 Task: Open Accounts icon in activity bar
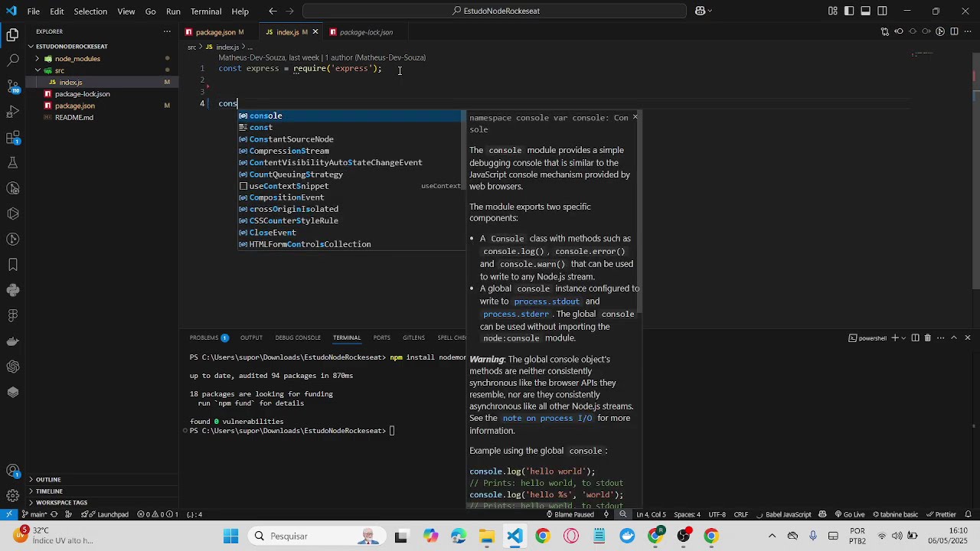pos(12,471)
